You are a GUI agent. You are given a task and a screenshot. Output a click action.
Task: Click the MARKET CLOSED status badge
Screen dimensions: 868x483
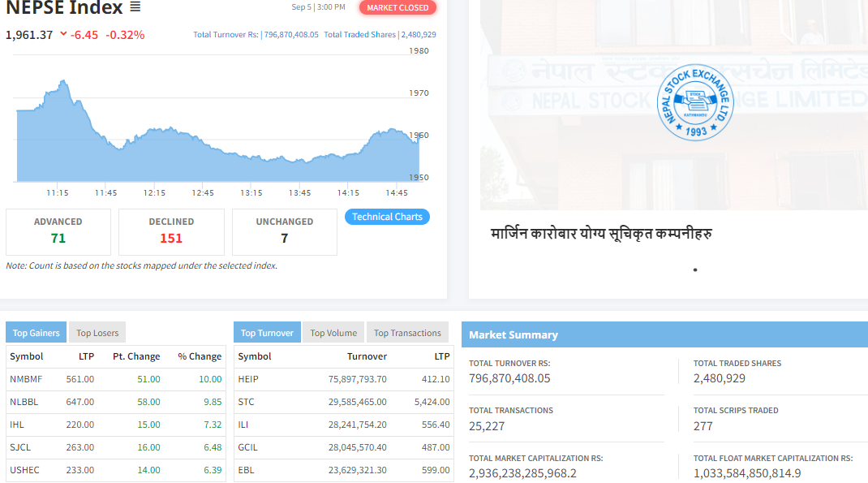[x=397, y=7]
